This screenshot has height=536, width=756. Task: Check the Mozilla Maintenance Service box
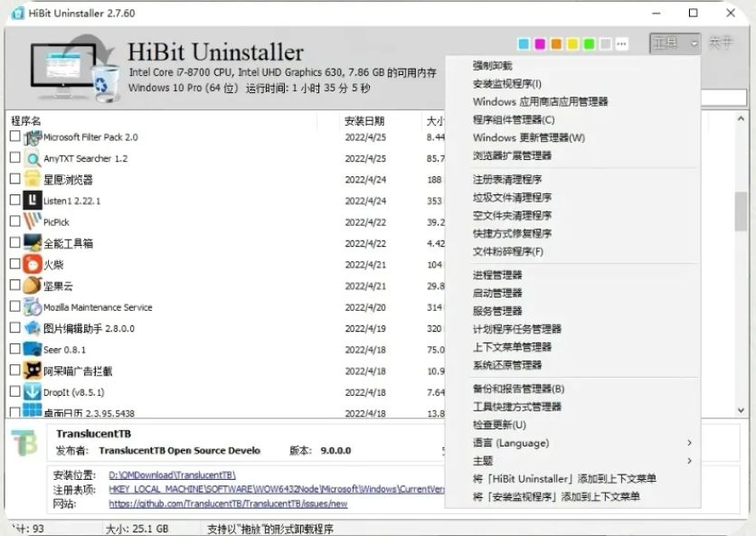[15, 306]
